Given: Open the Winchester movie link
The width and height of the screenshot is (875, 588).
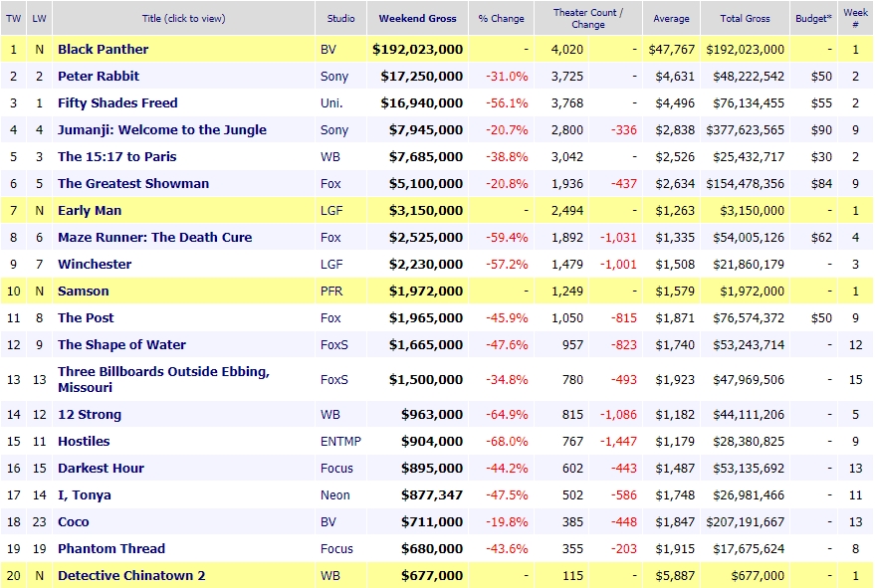Looking at the screenshot, I should 95,264.
